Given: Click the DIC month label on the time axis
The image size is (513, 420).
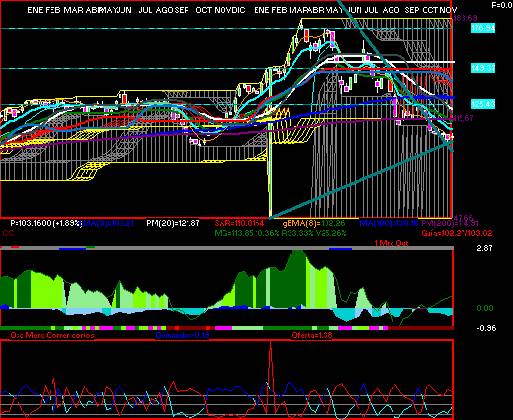Looking at the screenshot, I should tap(238, 10).
